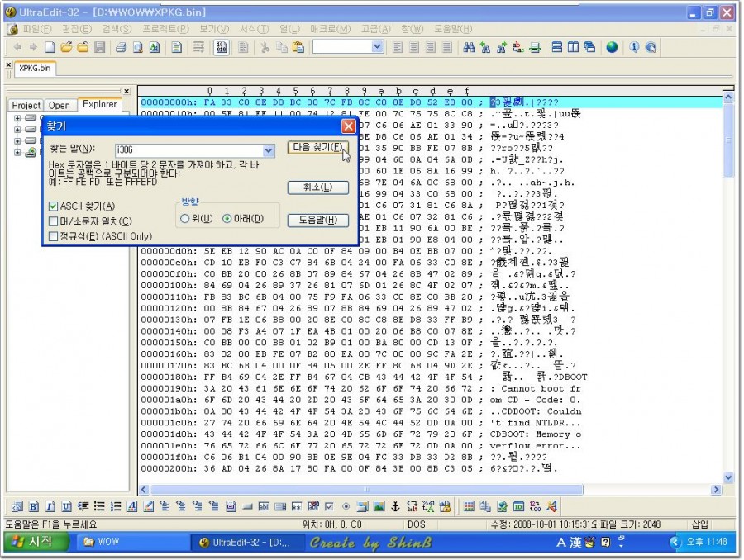Click the printer icon in the toolbar
The image size is (744, 560).
pos(122,47)
